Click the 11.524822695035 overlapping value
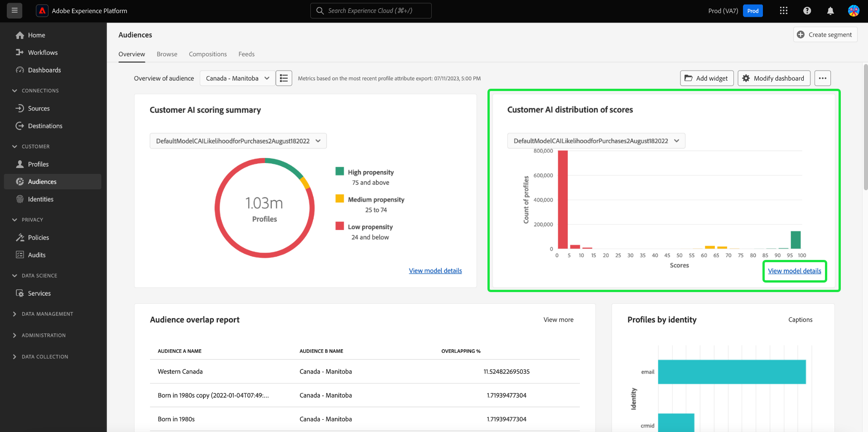Screen dimensions: 868x432 (506, 372)
